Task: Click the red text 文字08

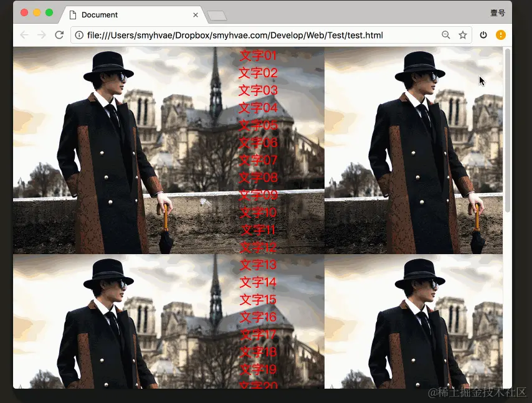Action: point(258,178)
